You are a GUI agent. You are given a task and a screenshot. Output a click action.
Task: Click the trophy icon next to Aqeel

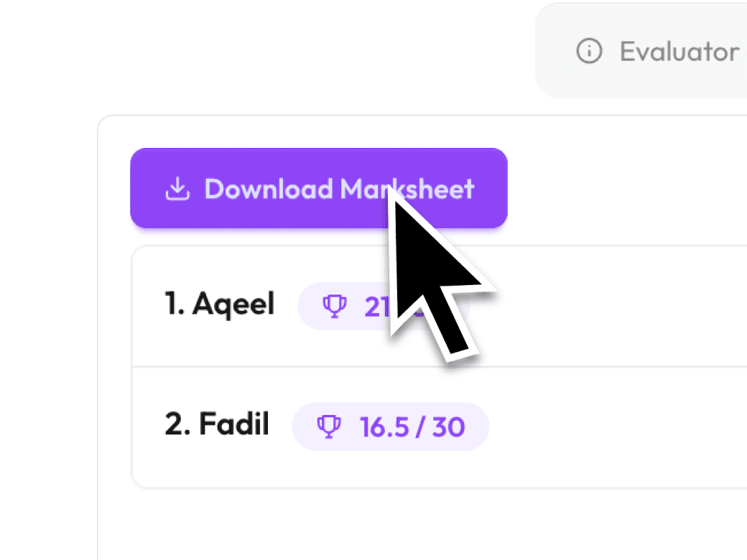[x=335, y=306]
